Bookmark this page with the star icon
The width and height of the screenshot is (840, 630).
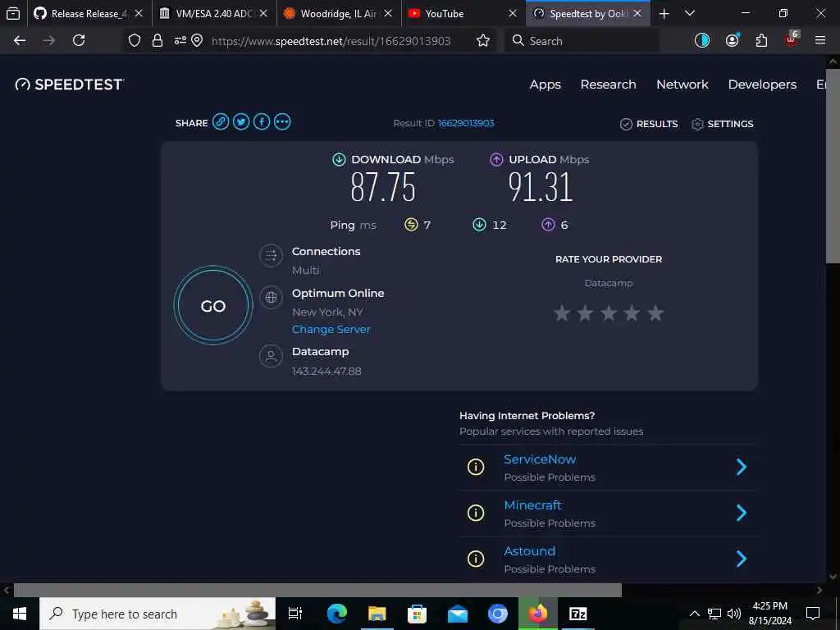[x=482, y=41]
